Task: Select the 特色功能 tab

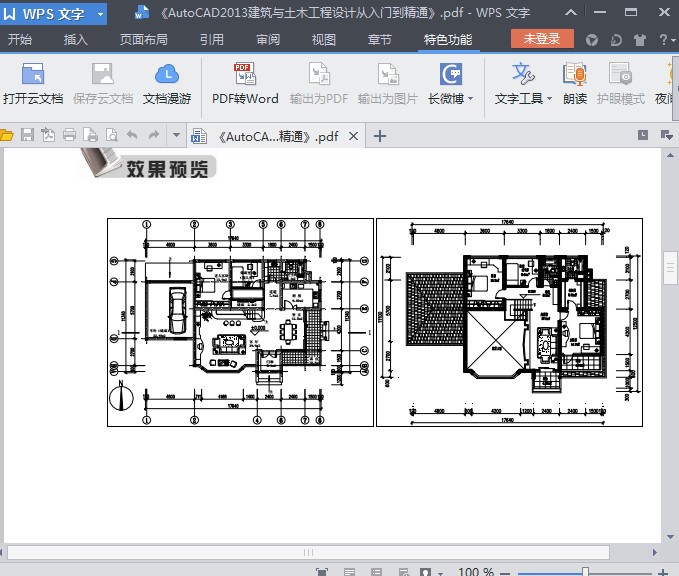Action: tap(448, 40)
